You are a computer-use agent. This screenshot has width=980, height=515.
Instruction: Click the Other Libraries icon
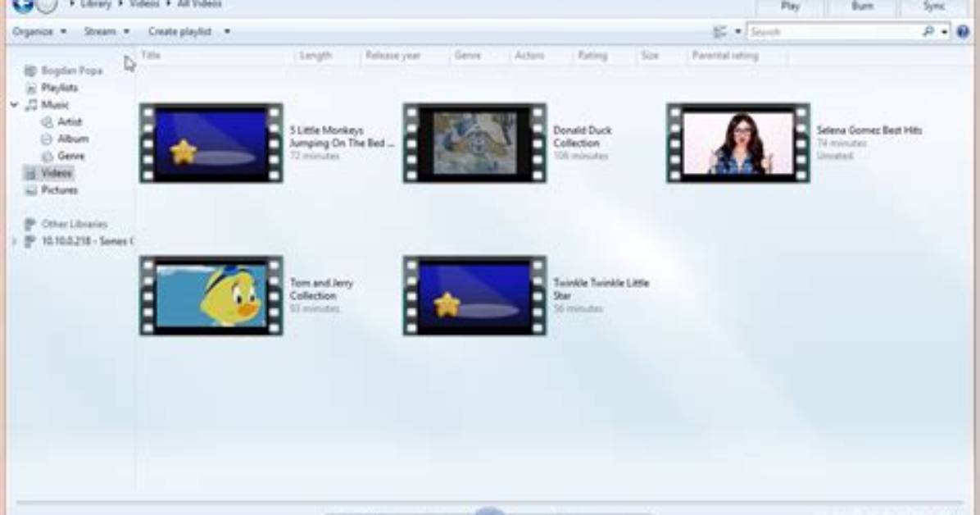[30, 224]
